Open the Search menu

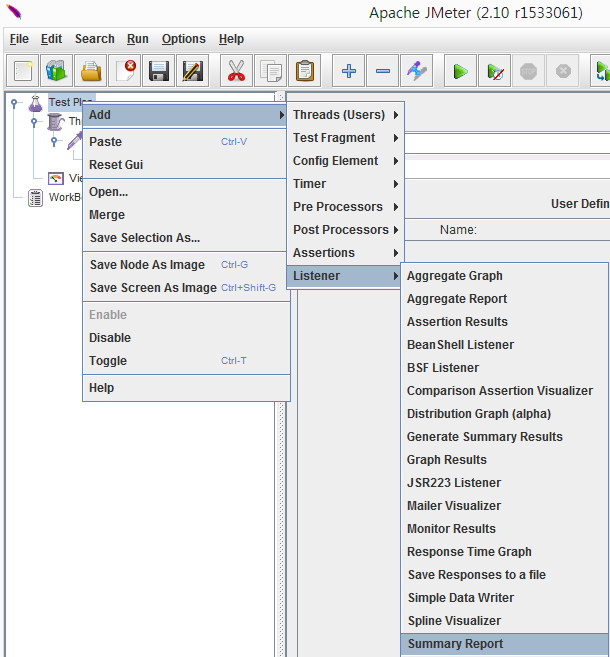point(95,39)
